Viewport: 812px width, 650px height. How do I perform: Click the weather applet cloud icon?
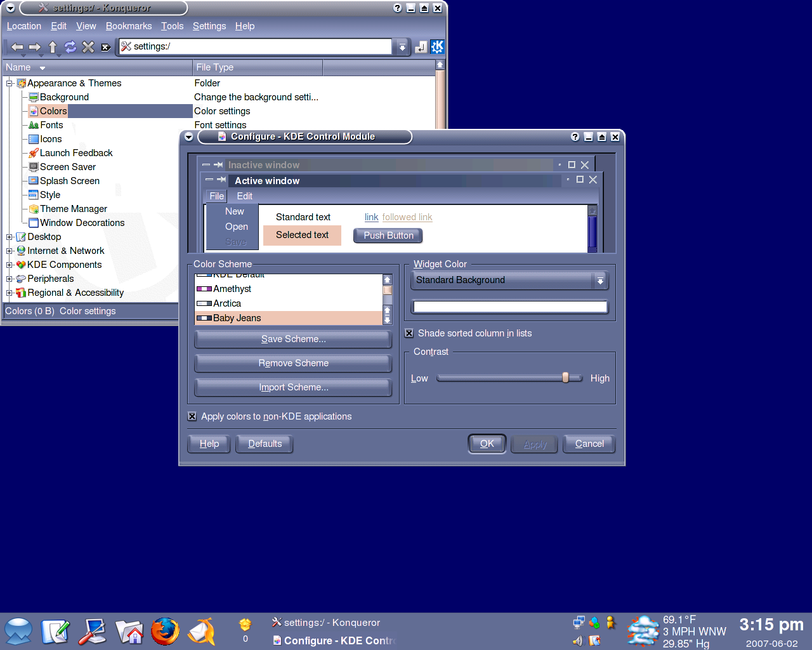[643, 631]
